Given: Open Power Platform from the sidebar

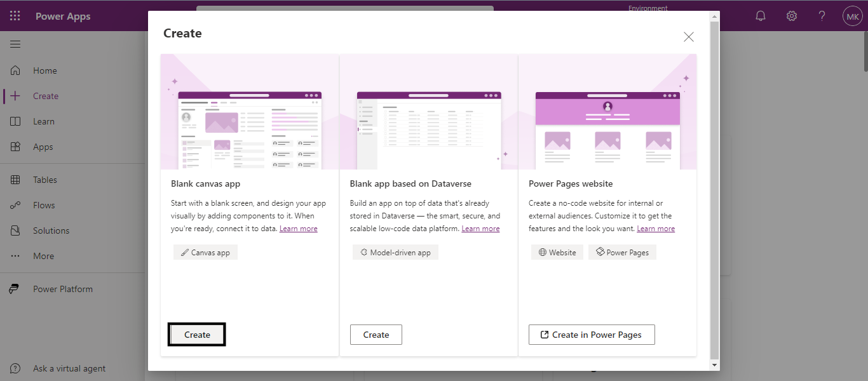Looking at the screenshot, I should pos(62,289).
